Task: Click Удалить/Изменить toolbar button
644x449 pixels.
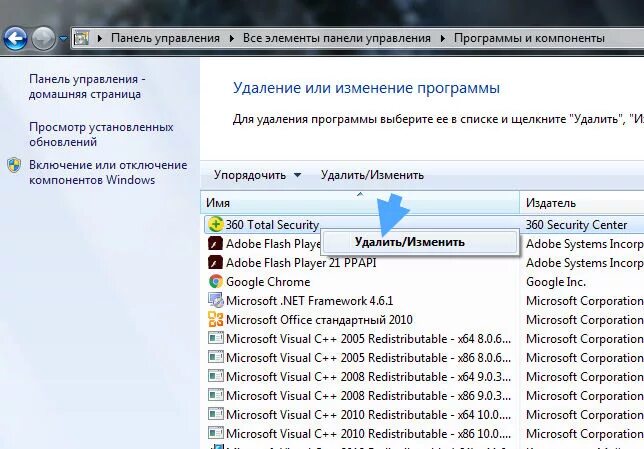Action: pos(372,175)
